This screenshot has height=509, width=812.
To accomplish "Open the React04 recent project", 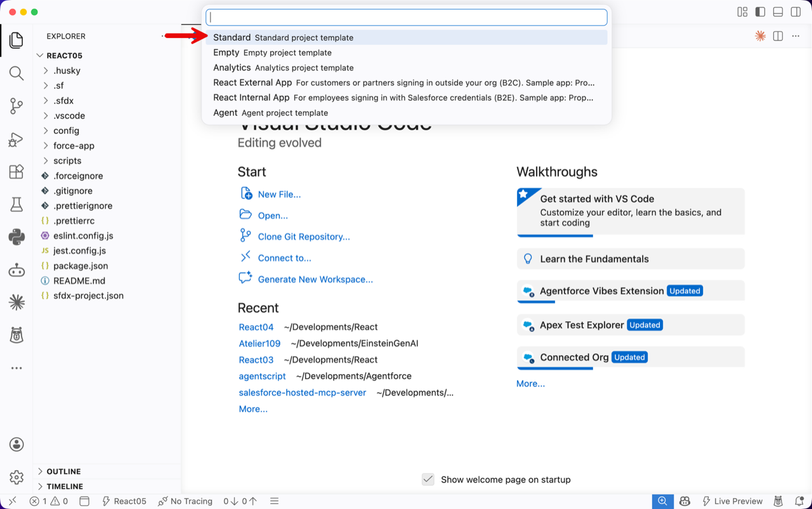I will (256, 327).
